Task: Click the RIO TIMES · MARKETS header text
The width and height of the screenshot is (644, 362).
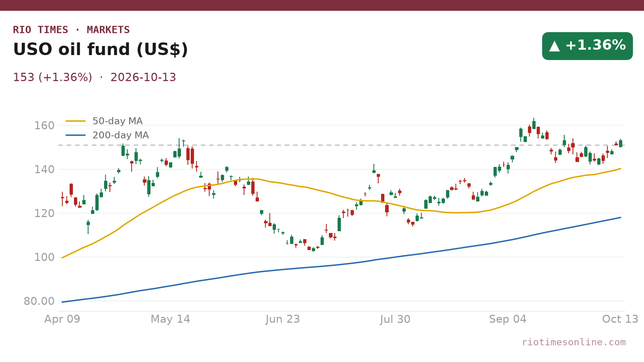Action: [71, 30]
